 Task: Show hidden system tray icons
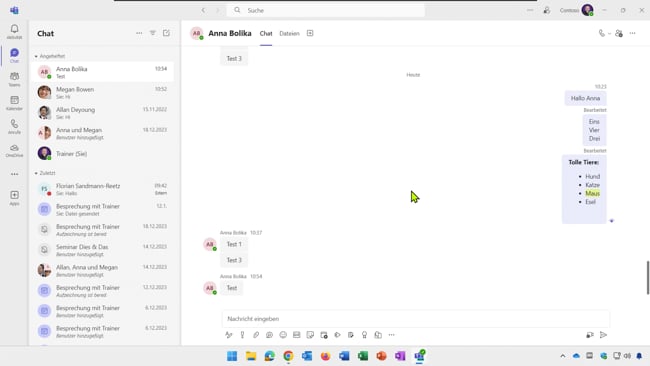click(563, 356)
